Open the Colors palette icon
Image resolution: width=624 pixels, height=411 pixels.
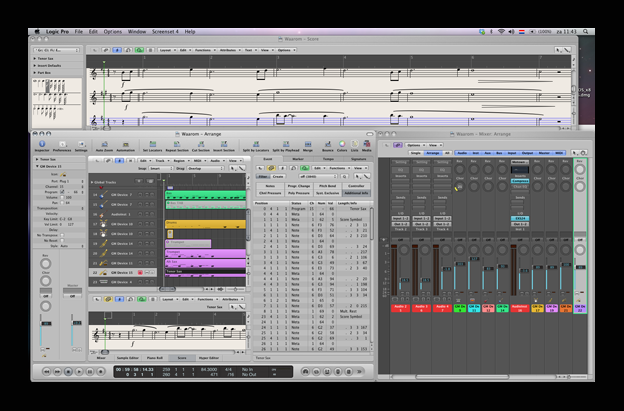(x=342, y=144)
